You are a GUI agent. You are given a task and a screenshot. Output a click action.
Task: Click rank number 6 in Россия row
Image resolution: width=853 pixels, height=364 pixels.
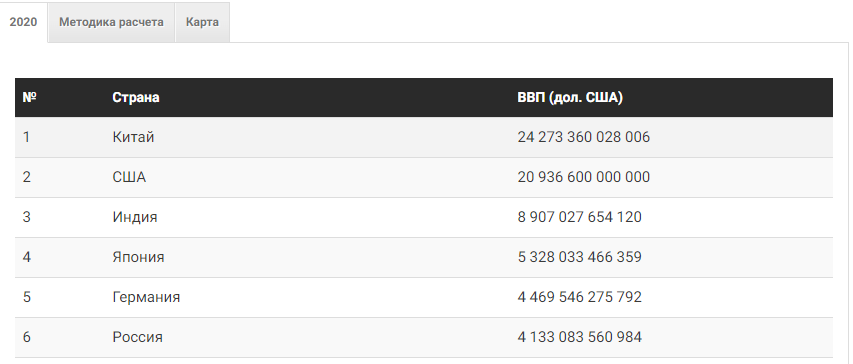27,337
